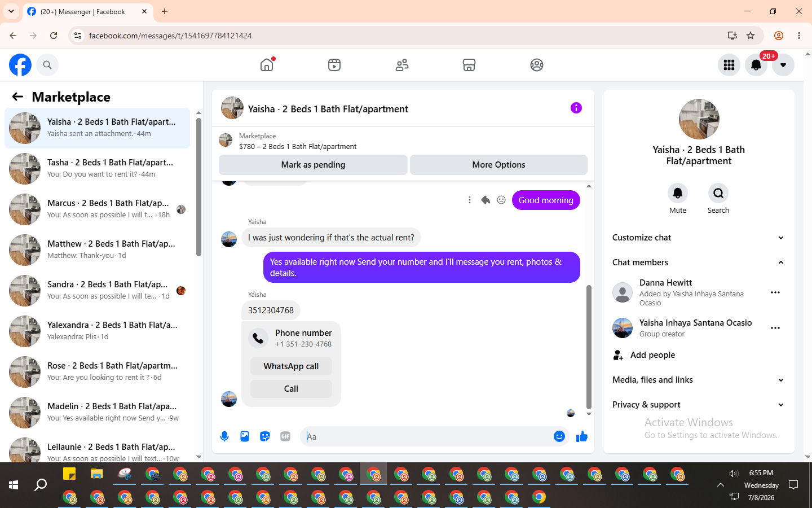Collapse the Chat members section
Screen dimensions: 812x508
pyautogui.click(x=698, y=262)
